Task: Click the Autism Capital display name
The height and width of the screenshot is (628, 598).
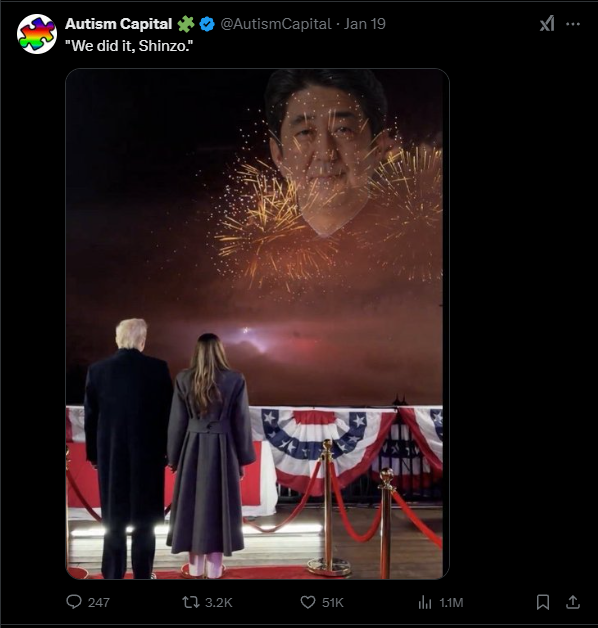Action: click(119, 24)
